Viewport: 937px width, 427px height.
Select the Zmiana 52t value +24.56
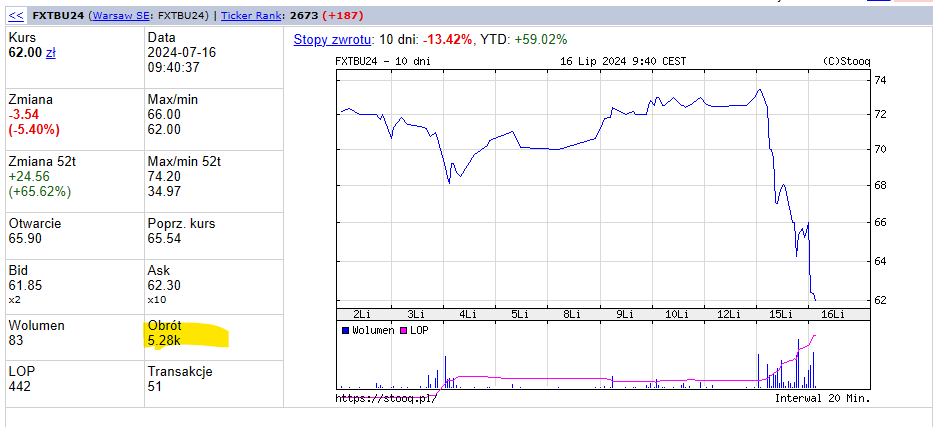click(29, 177)
